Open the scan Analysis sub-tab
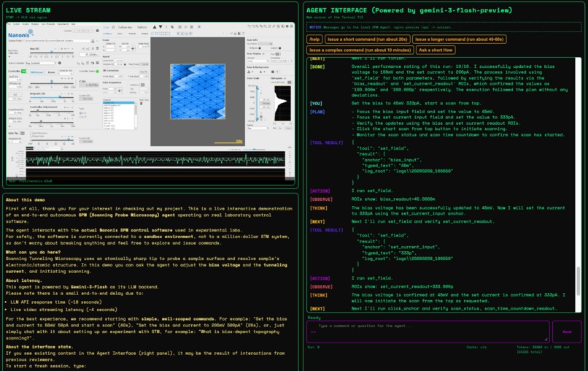 pyautogui.click(x=132, y=34)
